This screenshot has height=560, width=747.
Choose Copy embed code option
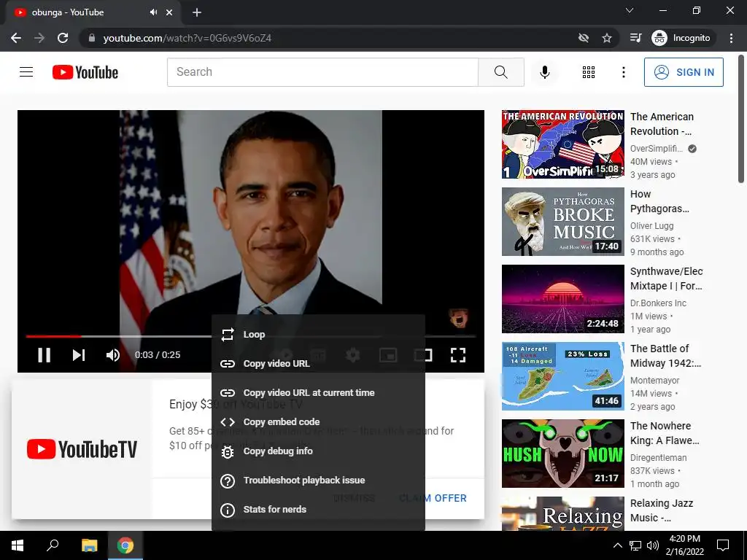[x=318, y=421]
